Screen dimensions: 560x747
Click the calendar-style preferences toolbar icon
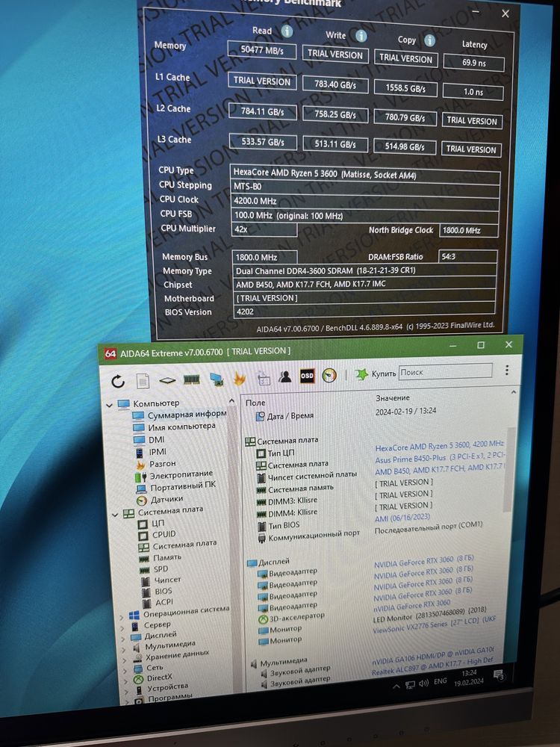[264, 378]
